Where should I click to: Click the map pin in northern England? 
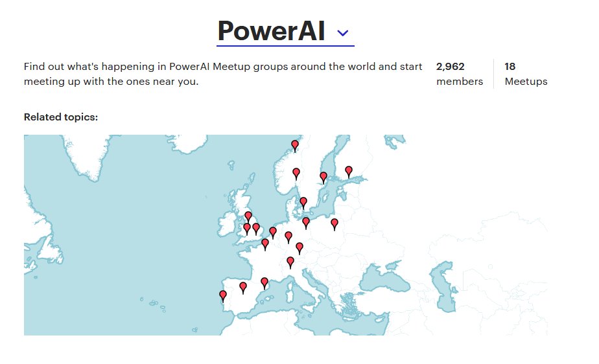[248, 217]
